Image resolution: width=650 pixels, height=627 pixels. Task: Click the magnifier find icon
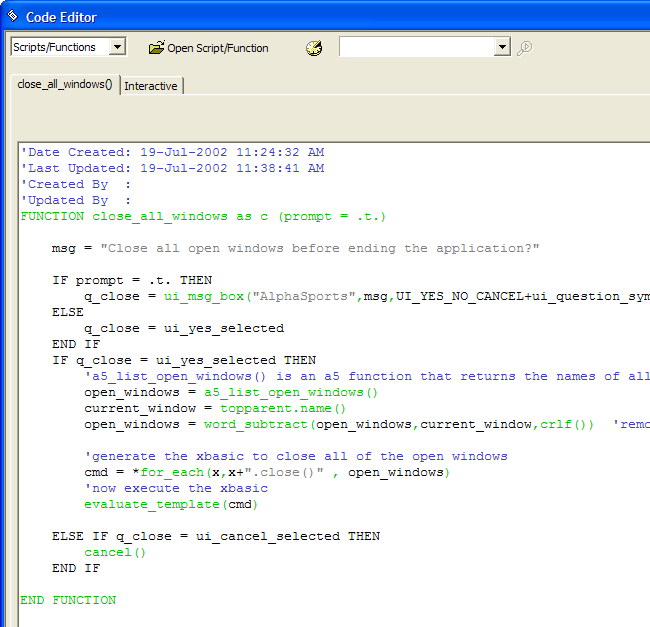click(x=524, y=48)
